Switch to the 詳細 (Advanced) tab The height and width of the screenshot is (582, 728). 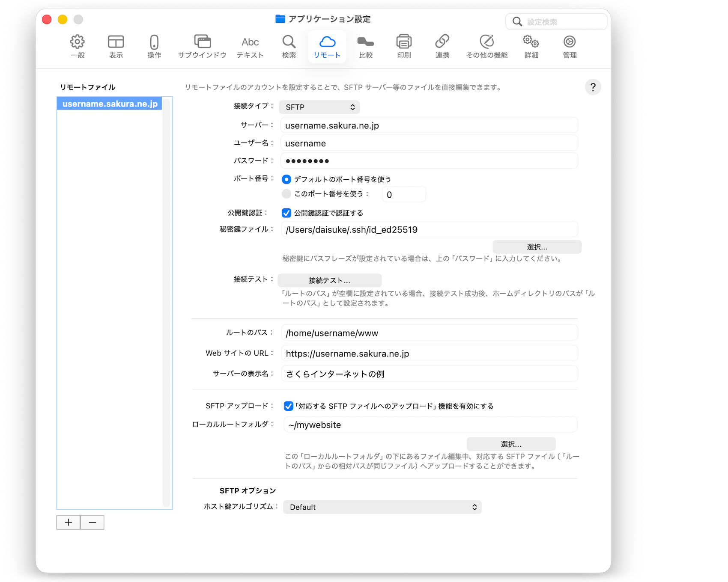pos(531,46)
